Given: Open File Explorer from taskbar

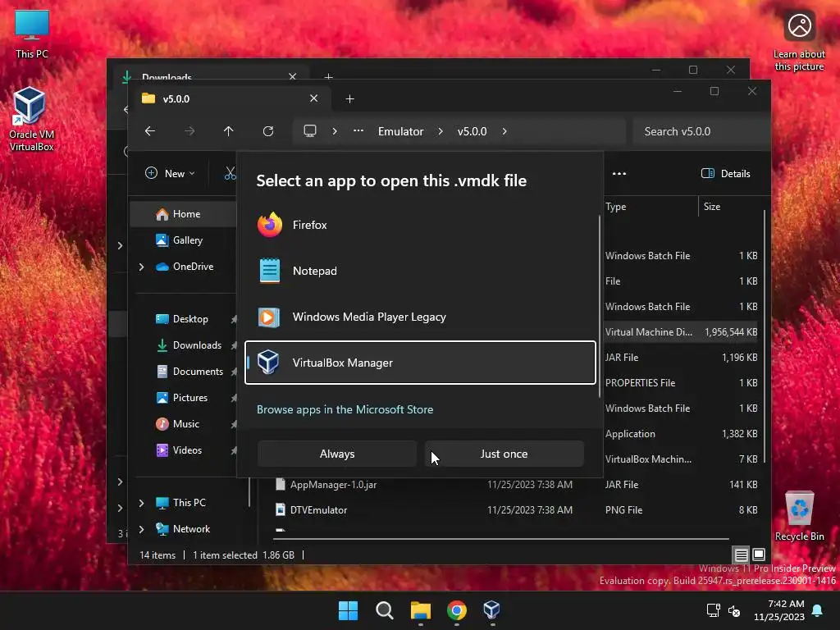Looking at the screenshot, I should pyautogui.click(x=421, y=610).
